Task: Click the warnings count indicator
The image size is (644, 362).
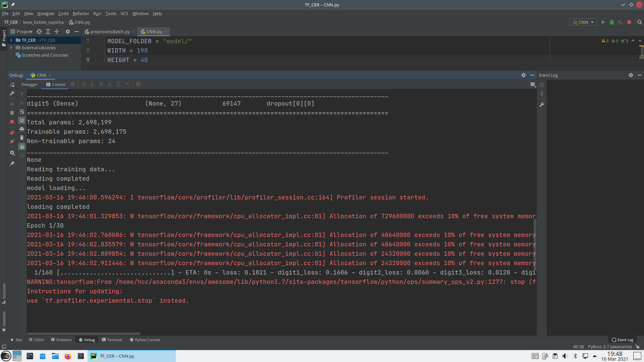Action: [605, 41]
